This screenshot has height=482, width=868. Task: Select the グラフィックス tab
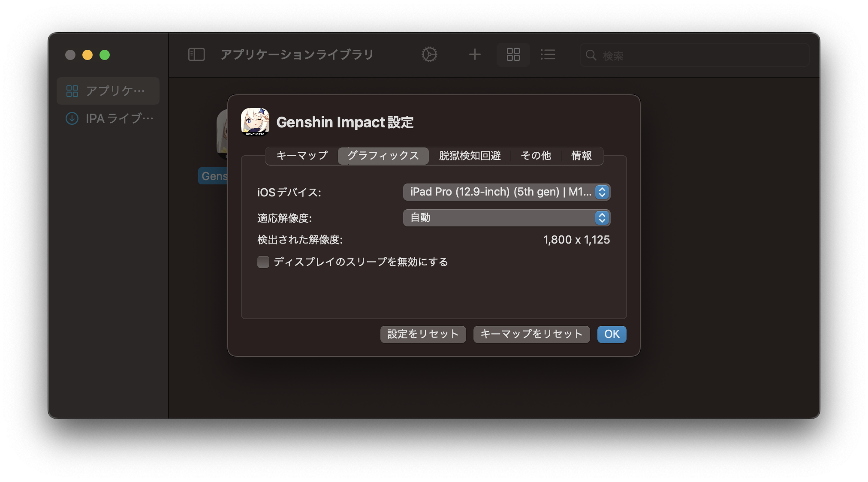[383, 156]
